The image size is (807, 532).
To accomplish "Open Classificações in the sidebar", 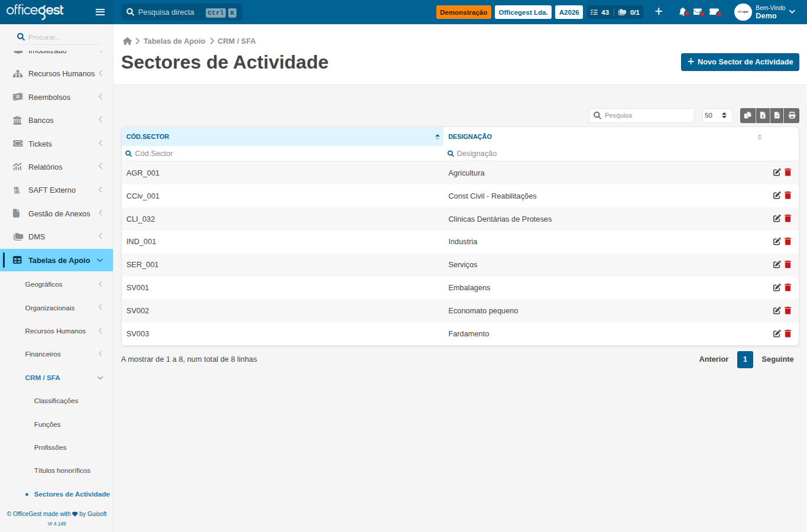I will pos(56,401).
